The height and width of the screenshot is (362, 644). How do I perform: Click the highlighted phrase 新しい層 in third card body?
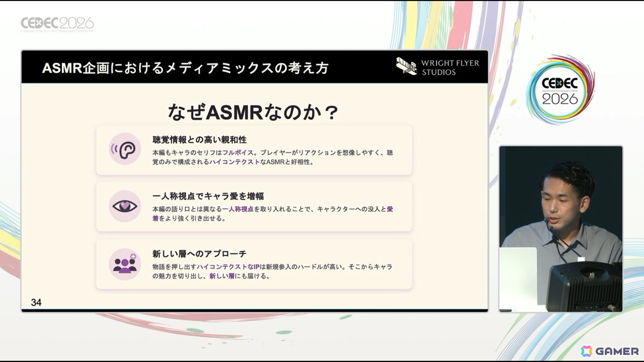221,277
